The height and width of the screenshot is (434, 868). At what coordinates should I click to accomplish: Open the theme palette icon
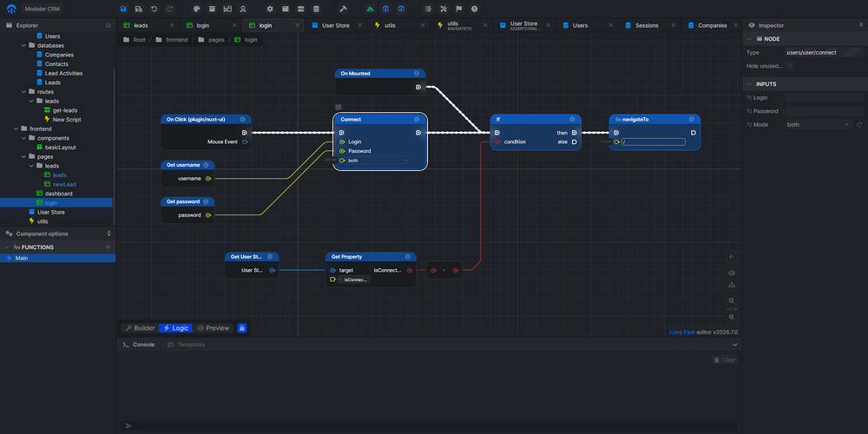pos(196,9)
